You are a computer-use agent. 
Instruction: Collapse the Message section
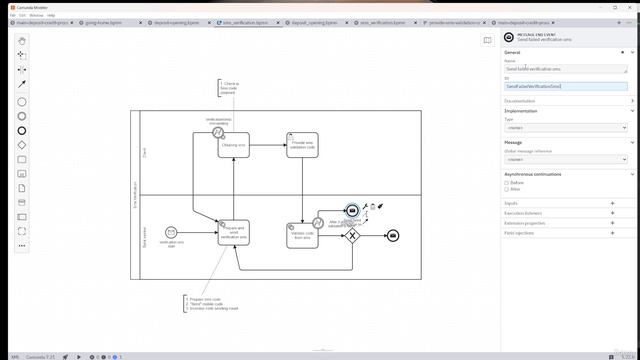pos(632,142)
